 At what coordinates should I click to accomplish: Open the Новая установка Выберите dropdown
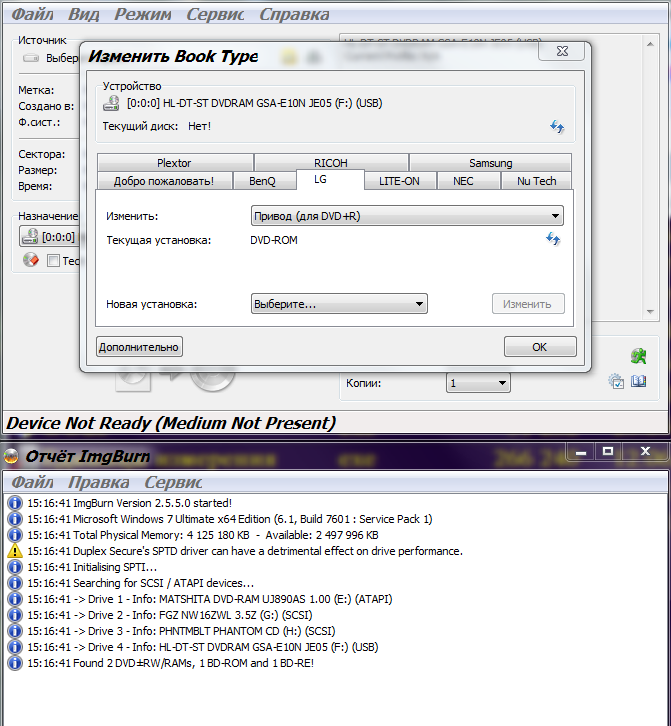(x=339, y=304)
